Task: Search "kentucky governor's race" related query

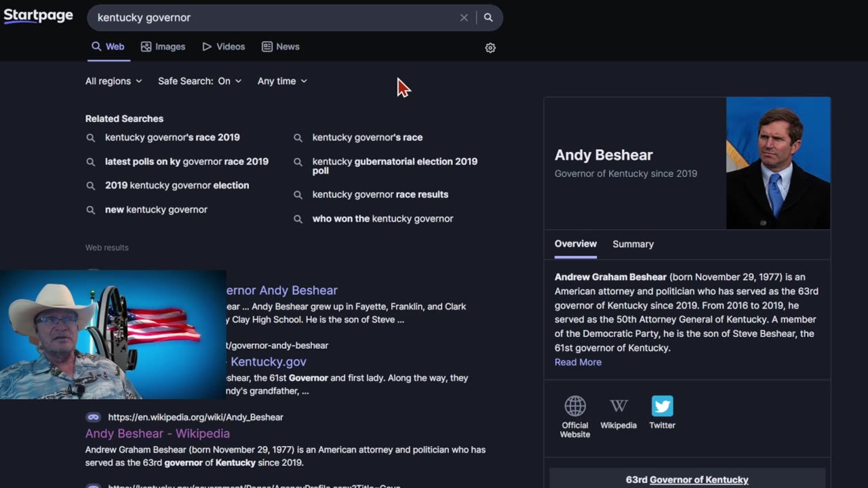Action: click(368, 138)
